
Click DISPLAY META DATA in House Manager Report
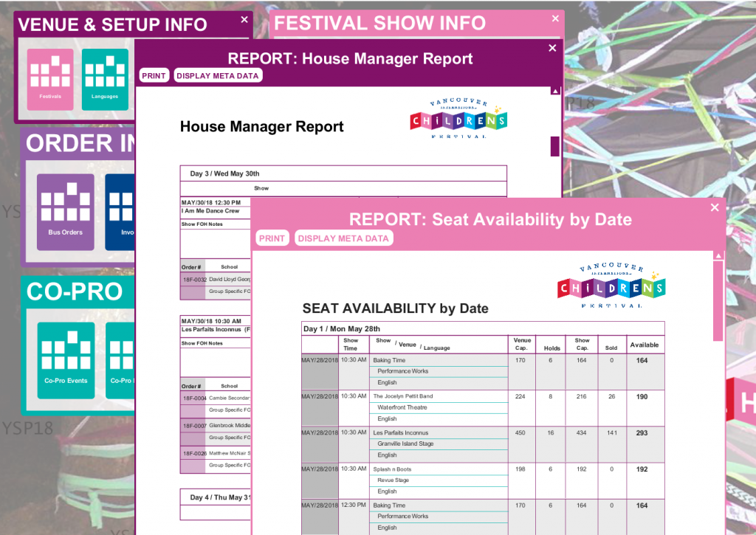(218, 76)
